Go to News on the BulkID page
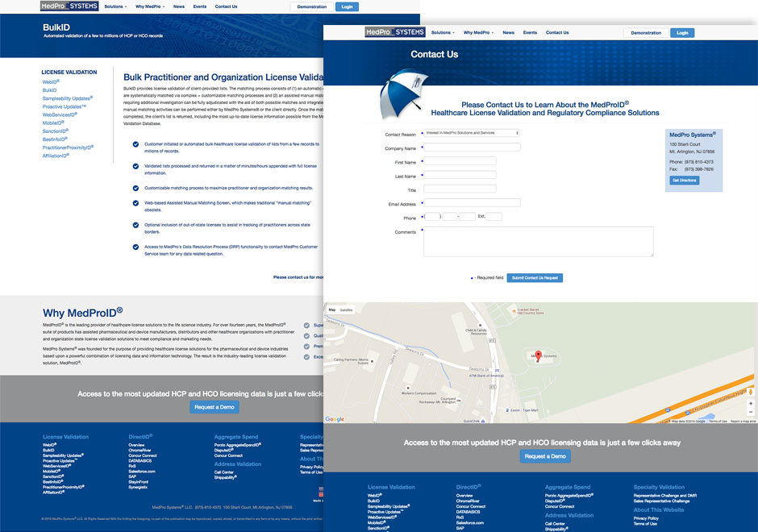758x532 pixels. pos(179,6)
